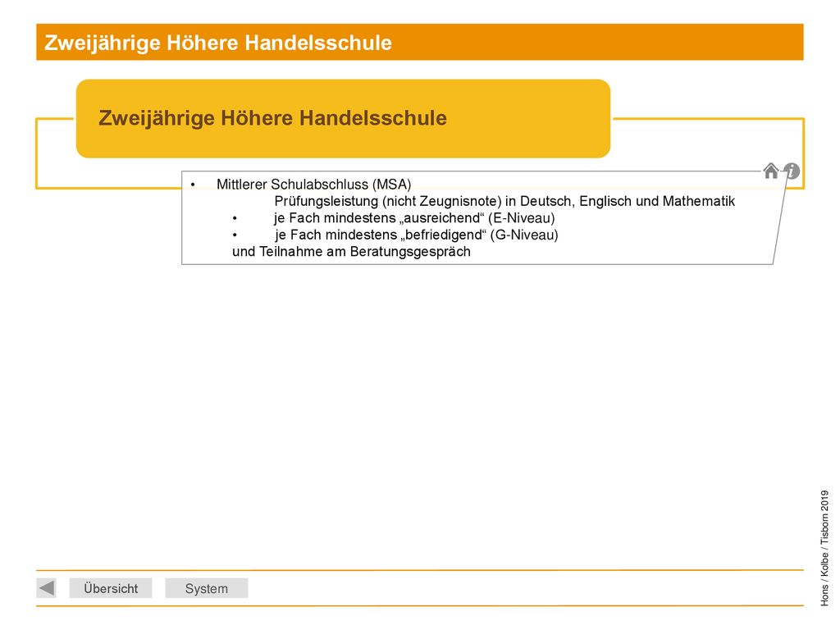Click the bullet before the E-Niveau line
The height and width of the screenshot is (630, 840).
click(235, 218)
